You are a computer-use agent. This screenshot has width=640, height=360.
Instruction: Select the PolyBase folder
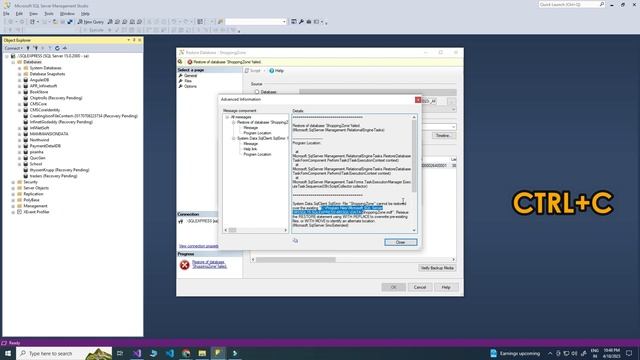tap(31, 200)
